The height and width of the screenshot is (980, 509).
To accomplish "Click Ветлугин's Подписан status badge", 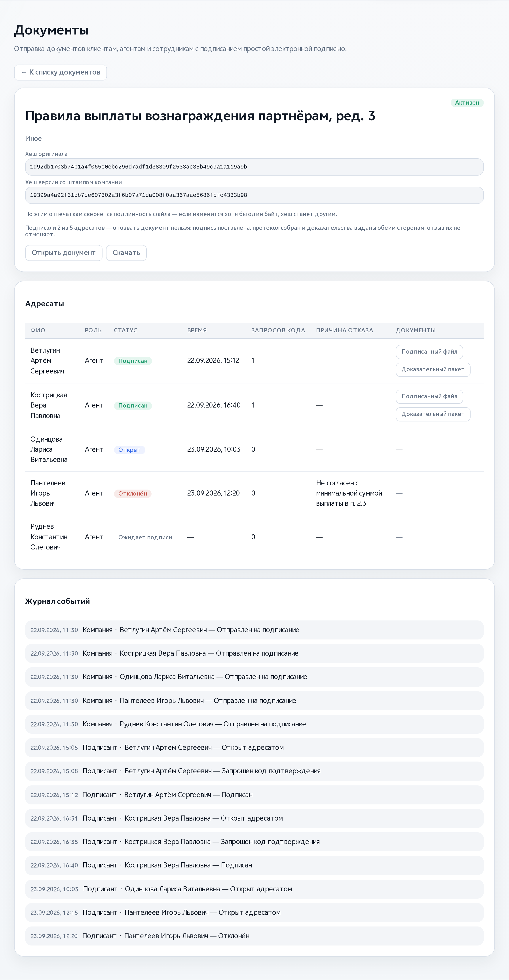I will [x=133, y=361].
